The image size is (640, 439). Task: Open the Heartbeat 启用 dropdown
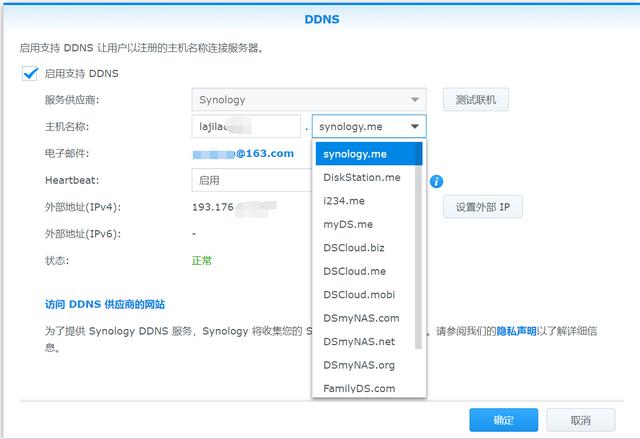[x=251, y=180]
